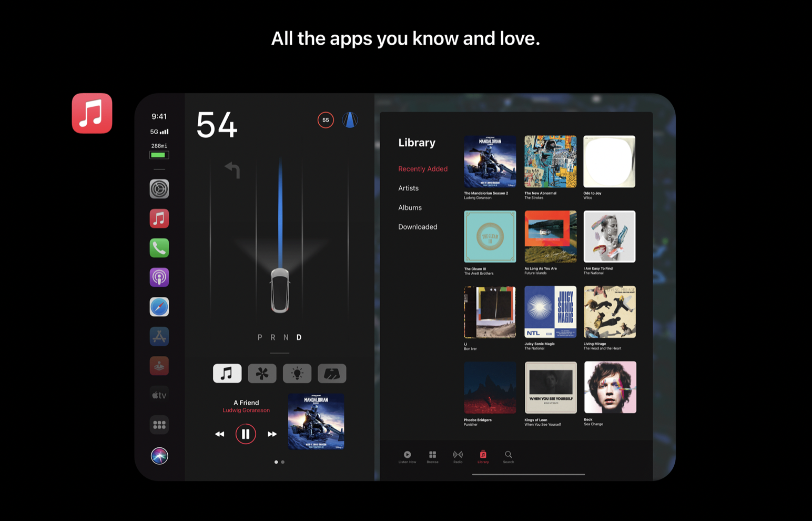Open the Settings app in sidebar
Screen dimensions: 812x521
159,189
